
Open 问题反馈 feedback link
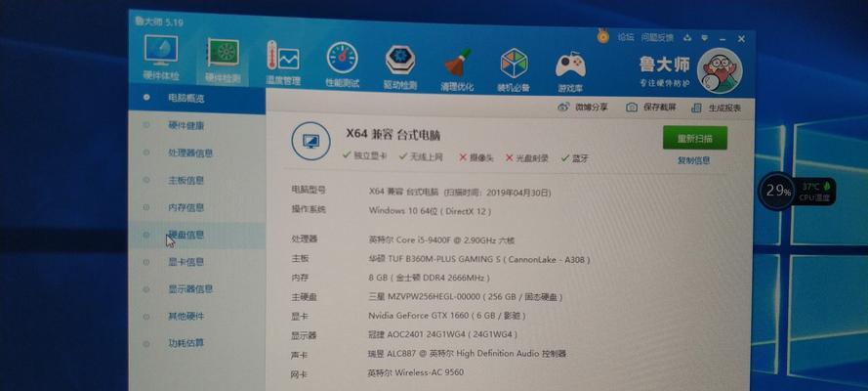tap(658, 38)
